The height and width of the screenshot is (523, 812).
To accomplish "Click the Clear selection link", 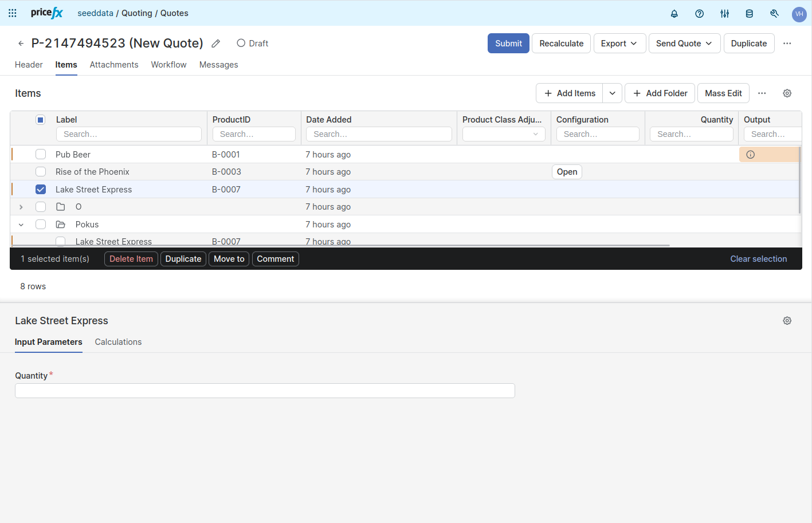I will tap(758, 259).
